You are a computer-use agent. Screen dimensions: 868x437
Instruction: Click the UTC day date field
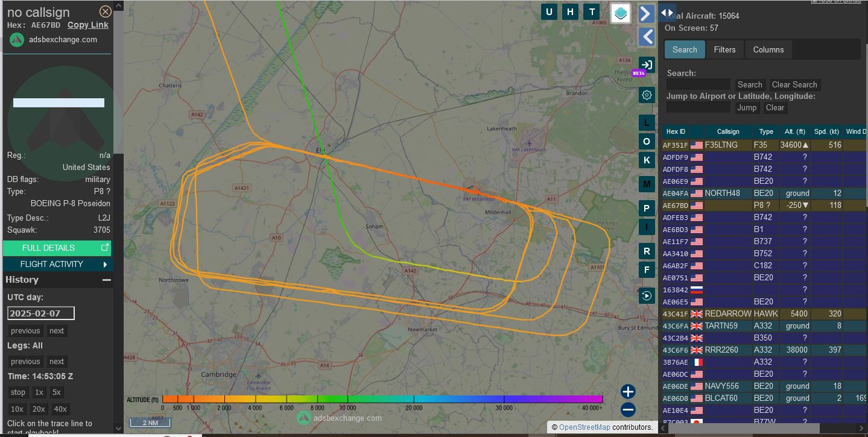[x=40, y=313]
